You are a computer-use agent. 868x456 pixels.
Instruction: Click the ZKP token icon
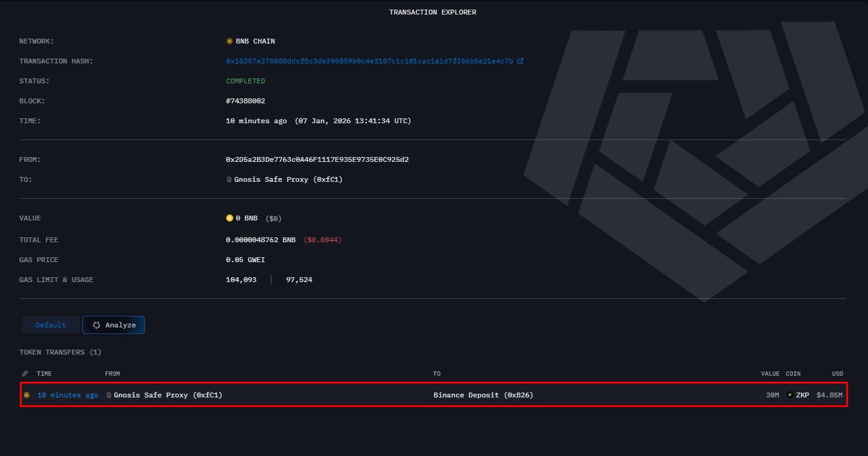coord(789,395)
